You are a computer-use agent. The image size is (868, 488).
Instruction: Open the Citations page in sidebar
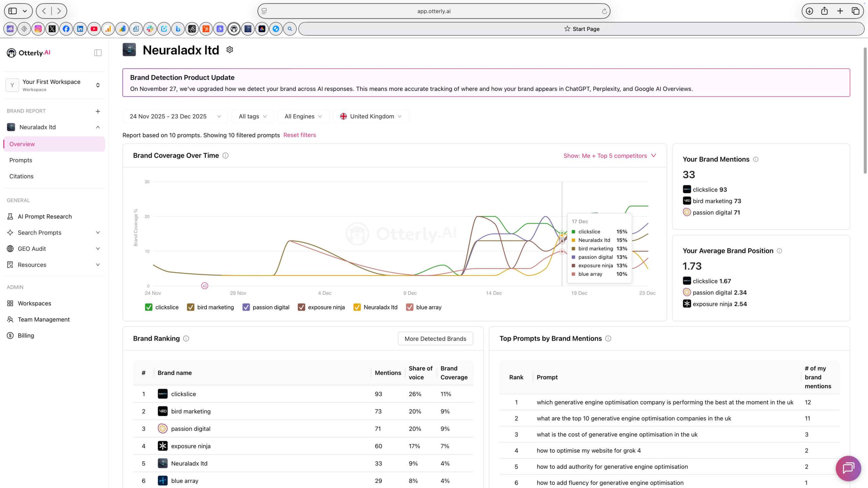[x=21, y=176]
